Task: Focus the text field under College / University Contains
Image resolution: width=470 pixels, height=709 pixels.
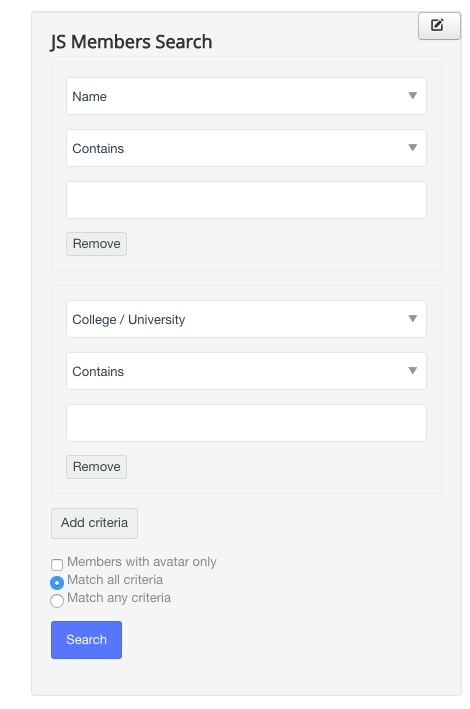Action: pos(246,423)
